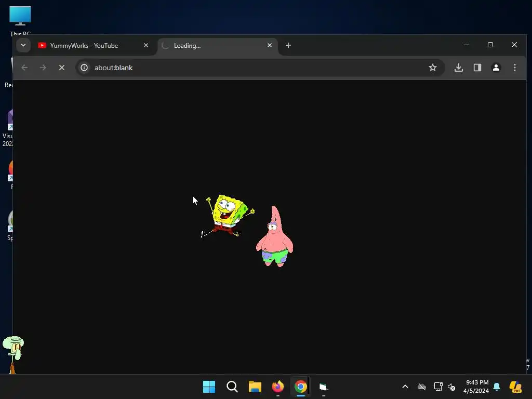532x399 pixels.
Task: Open Google Chrome taskbar icon
Action: (301, 387)
